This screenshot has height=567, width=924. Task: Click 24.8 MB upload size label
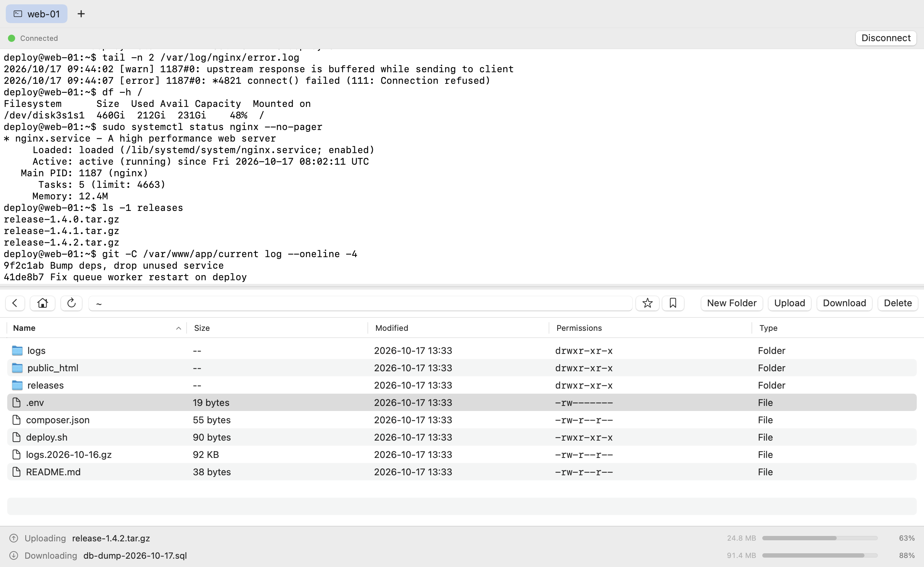[x=741, y=538]
